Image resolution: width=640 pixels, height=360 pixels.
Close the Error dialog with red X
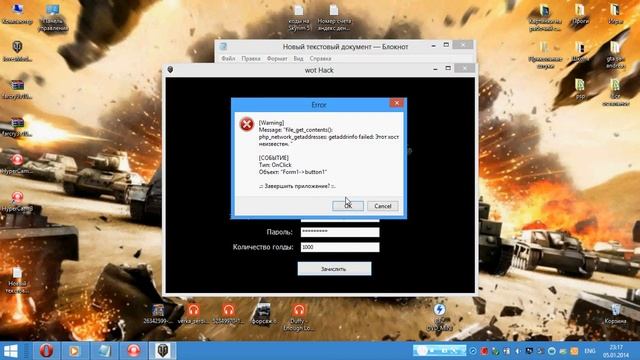tap(396, 103)
